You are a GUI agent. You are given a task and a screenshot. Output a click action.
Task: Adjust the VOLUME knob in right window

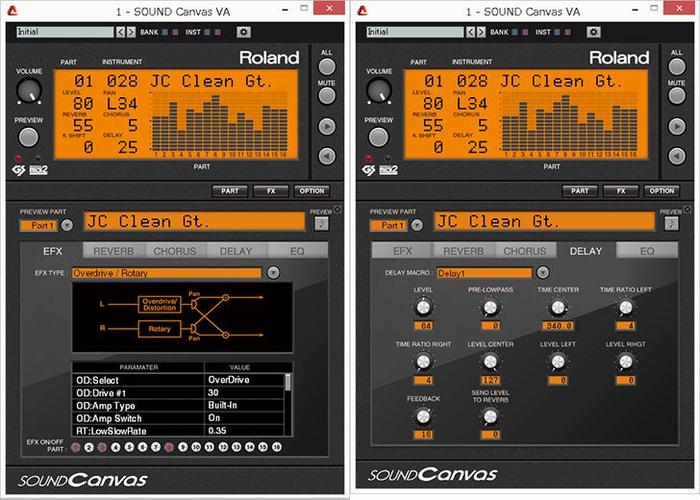click(x=379, y=90)
